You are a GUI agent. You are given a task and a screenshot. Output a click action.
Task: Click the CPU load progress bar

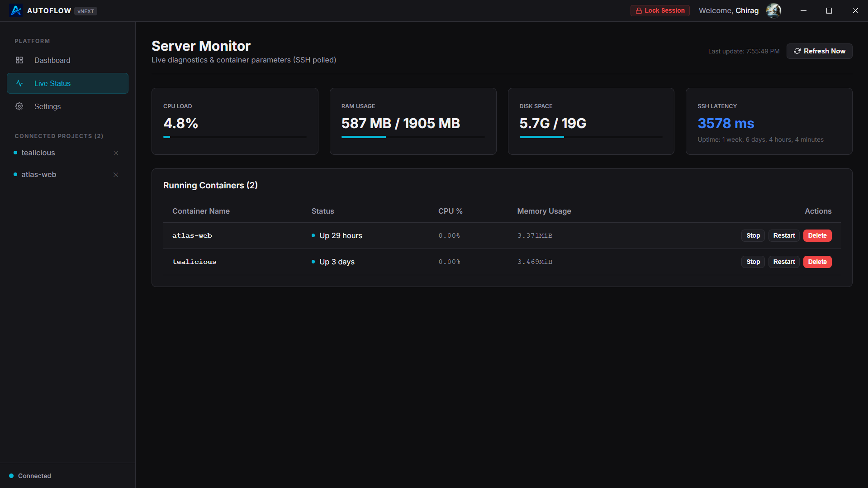click(235, 137)
